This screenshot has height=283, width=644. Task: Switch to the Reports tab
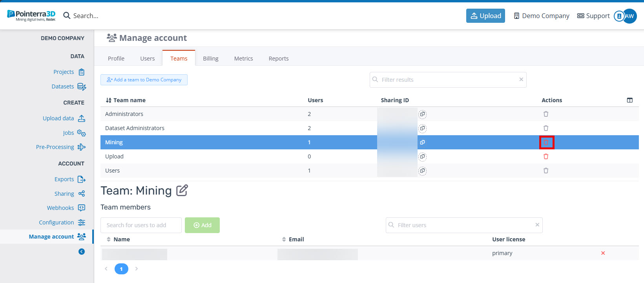279,59
